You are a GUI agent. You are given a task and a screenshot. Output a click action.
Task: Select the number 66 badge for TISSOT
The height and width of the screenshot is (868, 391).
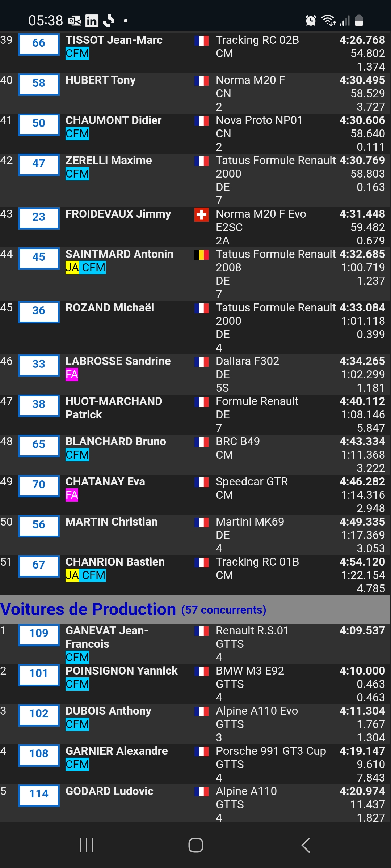point(39,44)
